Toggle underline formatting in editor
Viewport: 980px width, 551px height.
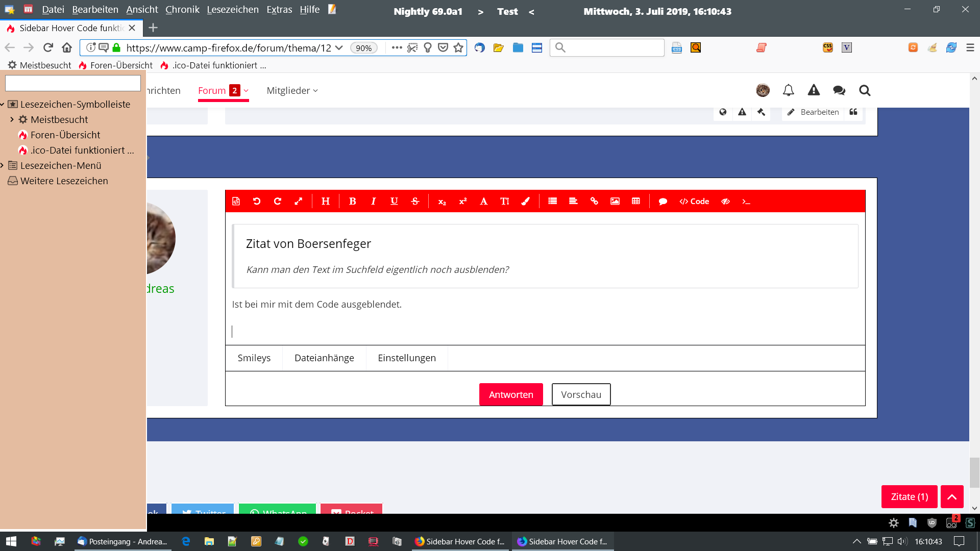[x=394, y=201]
